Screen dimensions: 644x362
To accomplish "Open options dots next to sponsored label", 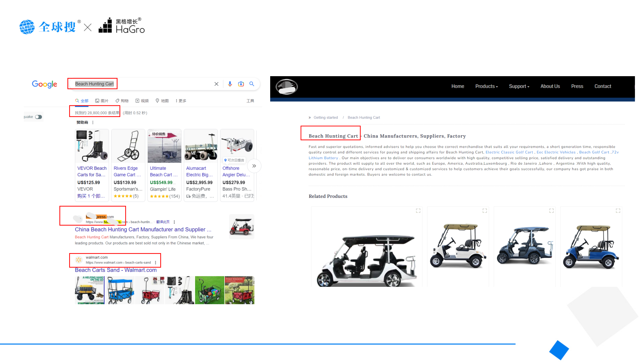I will coord(93,122).
